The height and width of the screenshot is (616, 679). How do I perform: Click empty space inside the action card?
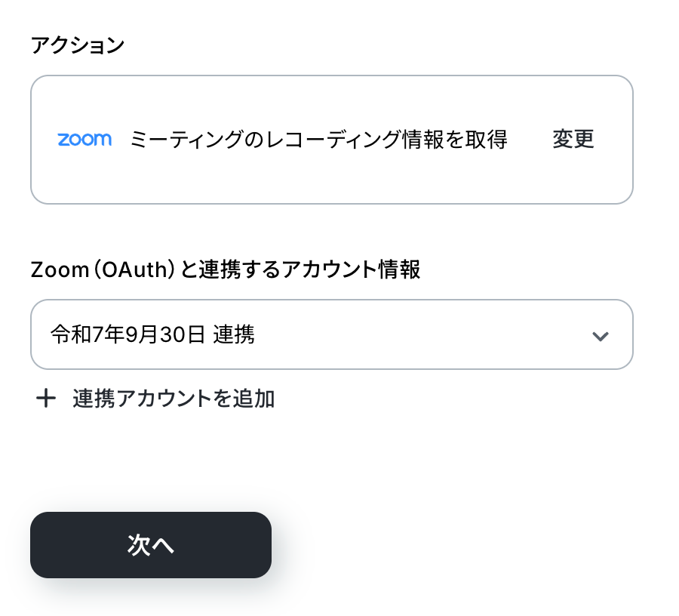(332, 182)
